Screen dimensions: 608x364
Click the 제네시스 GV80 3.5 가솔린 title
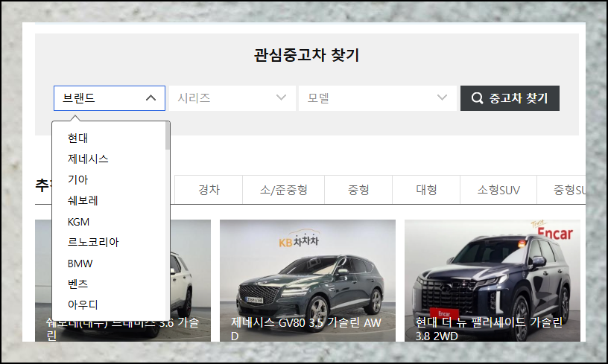pyautogui.click(x=306, y=329)
